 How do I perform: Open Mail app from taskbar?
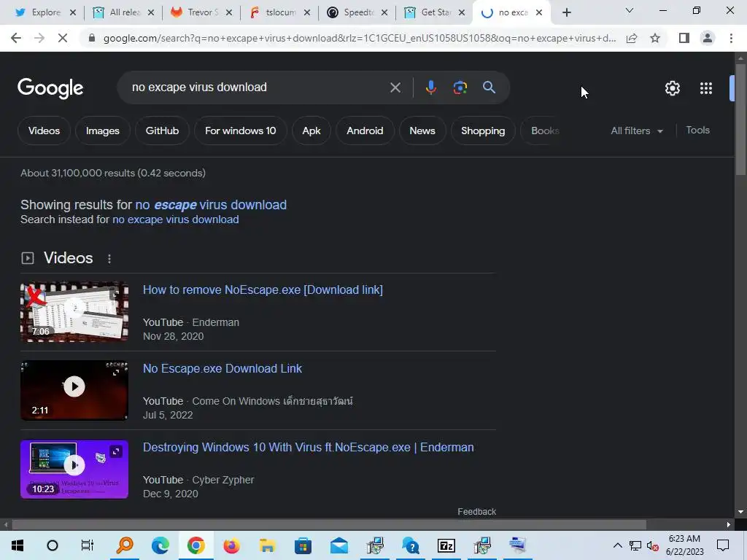tap(339, 545)
